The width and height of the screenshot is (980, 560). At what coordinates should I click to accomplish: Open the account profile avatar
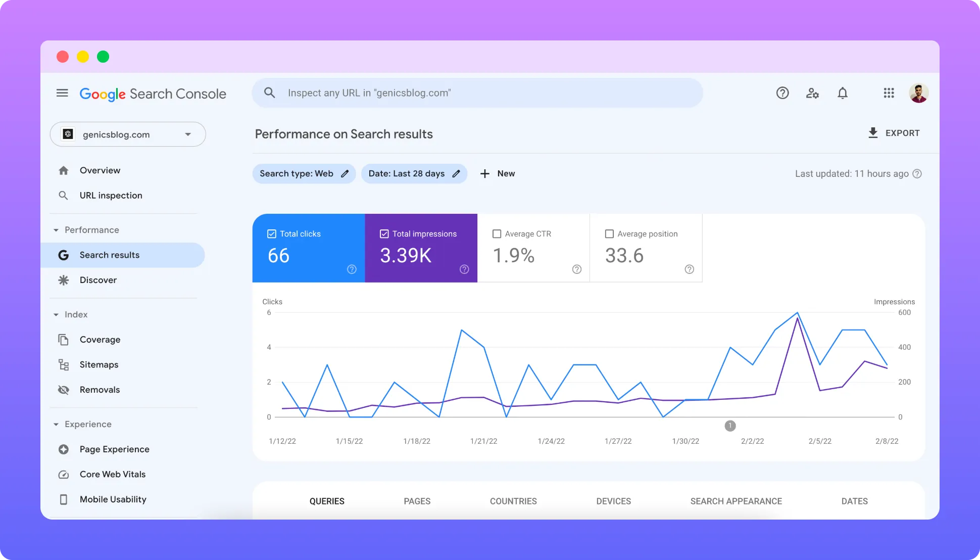[919, 93]
